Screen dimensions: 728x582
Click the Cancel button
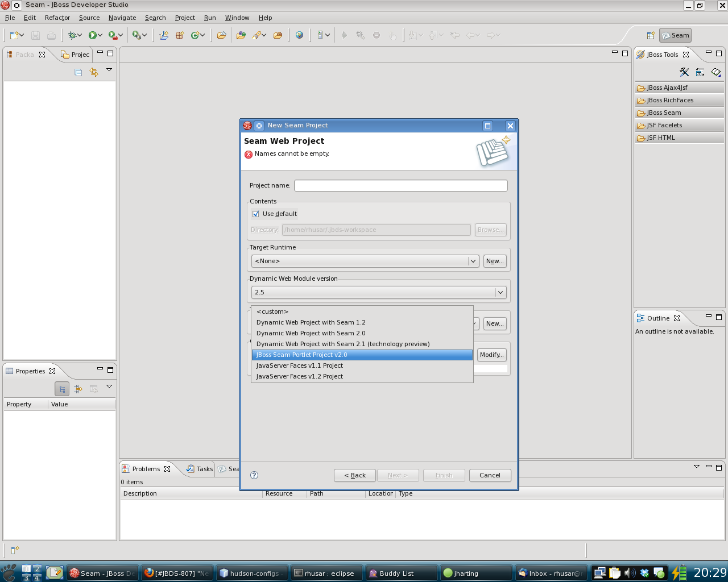pos(490,475)
